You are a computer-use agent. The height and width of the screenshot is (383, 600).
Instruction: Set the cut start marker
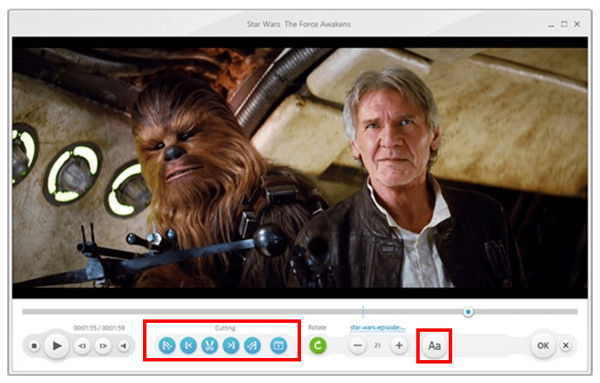tap(188, 346)
